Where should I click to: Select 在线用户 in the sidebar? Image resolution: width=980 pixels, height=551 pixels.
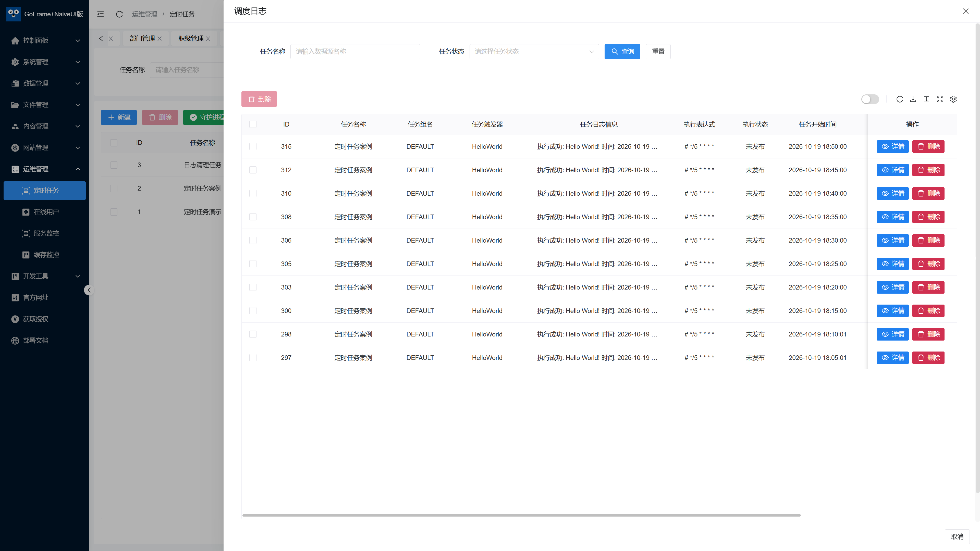click(x=44, y=212)
